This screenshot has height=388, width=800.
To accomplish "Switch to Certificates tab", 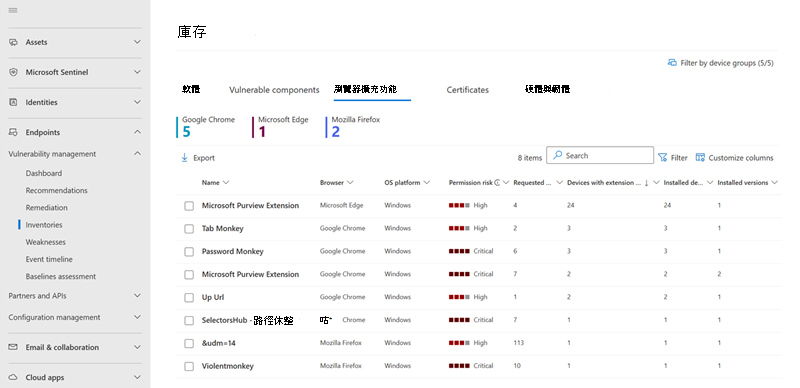I will 467,90.
